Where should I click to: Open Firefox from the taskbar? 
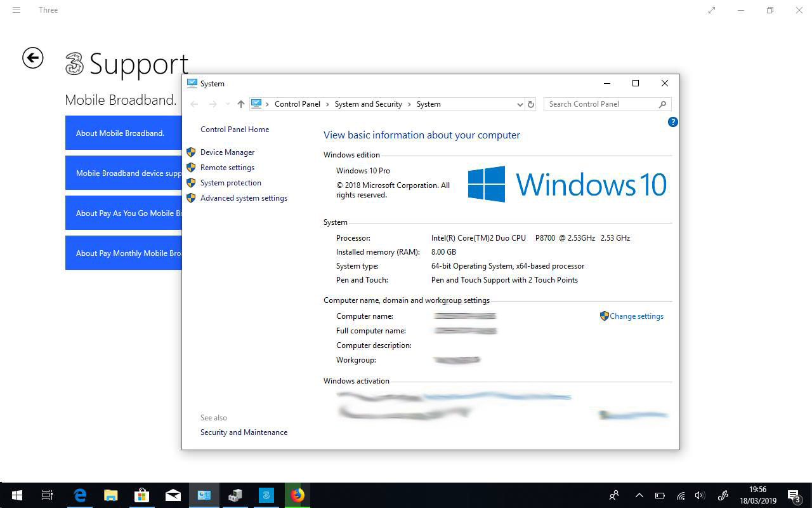click(297, 495)
